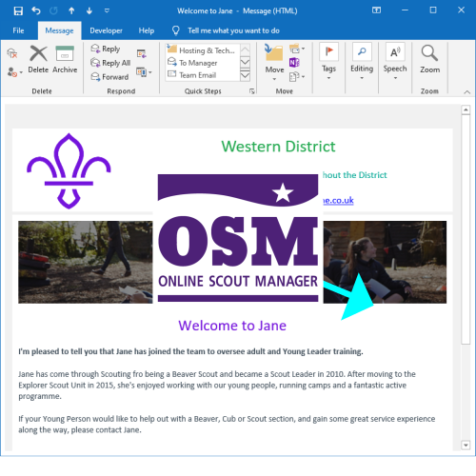This screenshot has width=476, height=476.
Task: Open the Customize Quick Access Toolbar dropdown
Action: pyautogui.click(x=107, y=10)
